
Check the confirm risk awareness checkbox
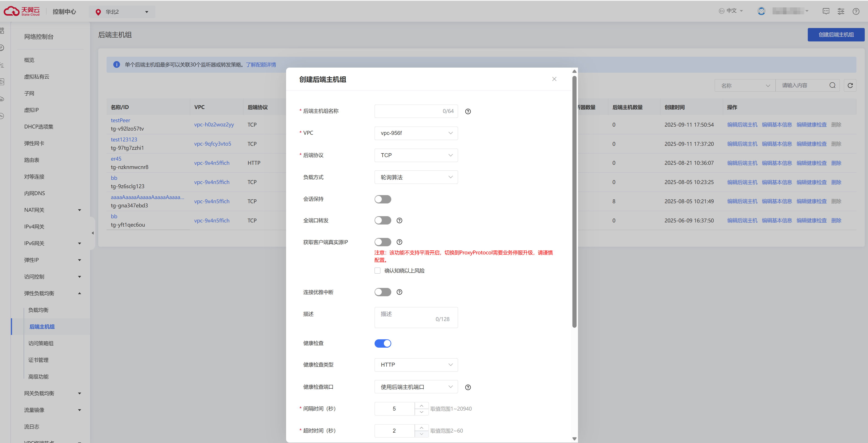(377, 271)
